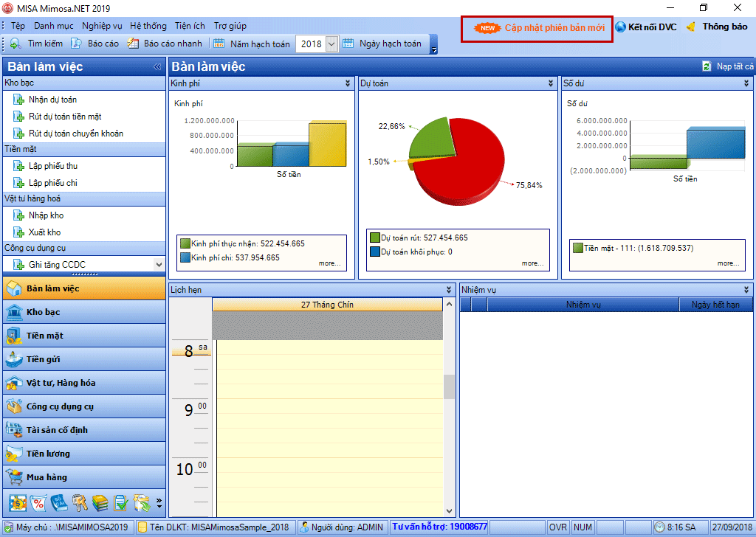756x537 pixels.
Task: Collapse the Bàn làm việc left pane
Action: coord(157,67)
